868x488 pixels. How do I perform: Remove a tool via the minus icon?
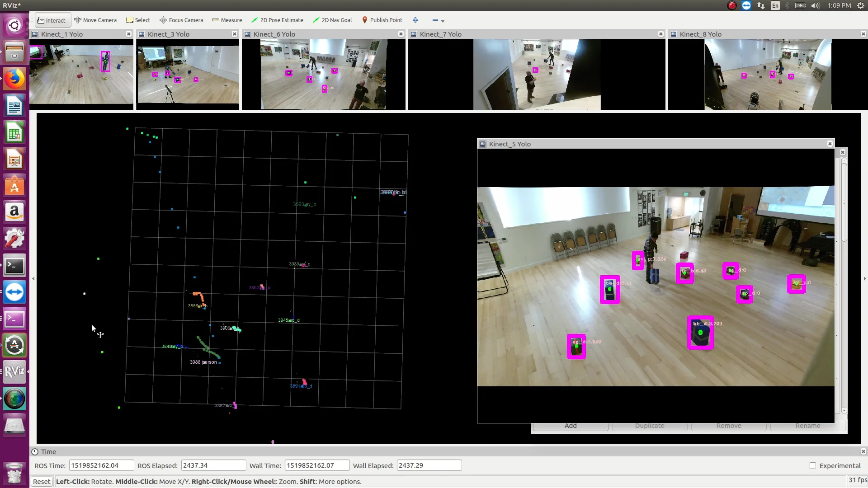pos(434,20)
